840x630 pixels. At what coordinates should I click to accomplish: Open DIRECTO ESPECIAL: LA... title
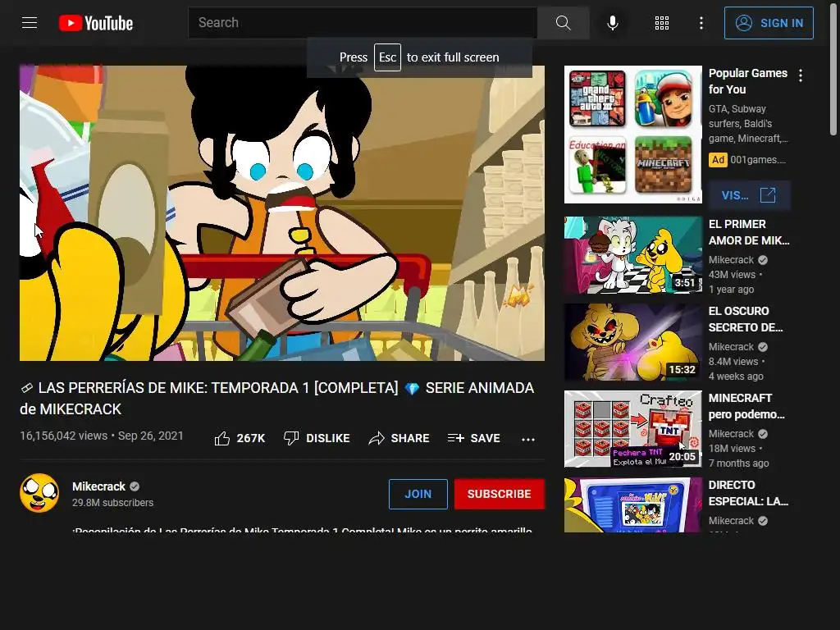[x=748, y=493]
